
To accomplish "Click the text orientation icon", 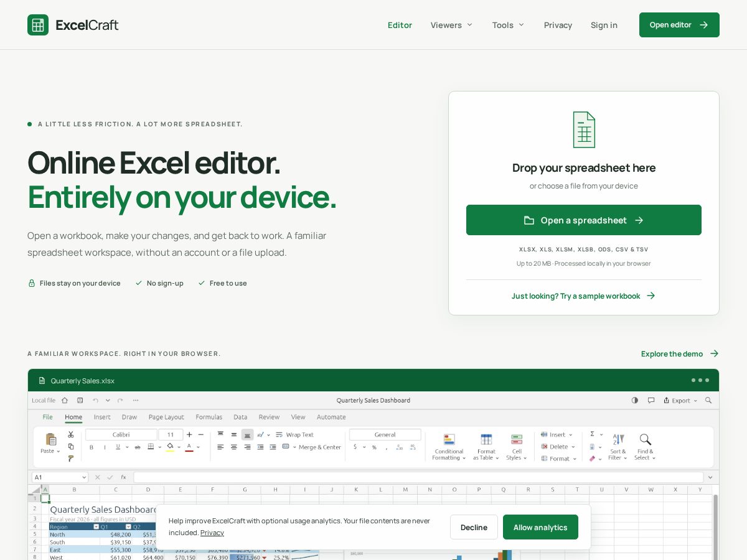I will 260,434.
